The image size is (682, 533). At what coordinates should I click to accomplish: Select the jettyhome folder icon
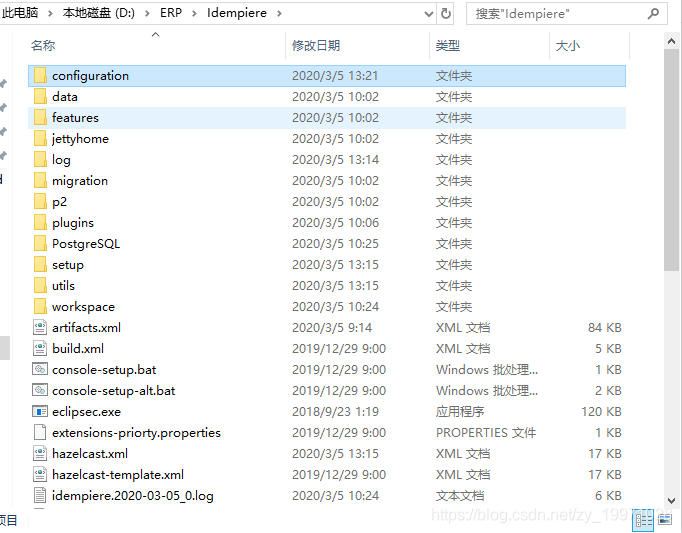(x=40, y=138)
